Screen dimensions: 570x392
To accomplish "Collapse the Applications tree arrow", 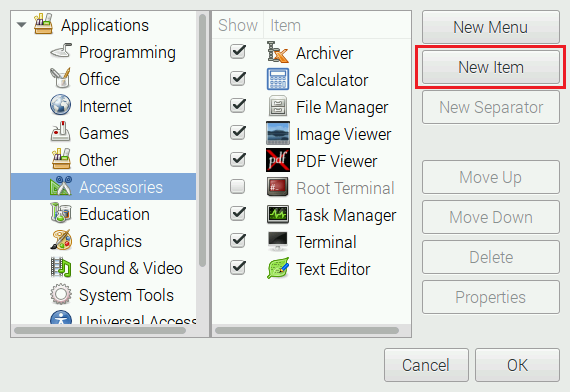I will click(x=21, y=25).
